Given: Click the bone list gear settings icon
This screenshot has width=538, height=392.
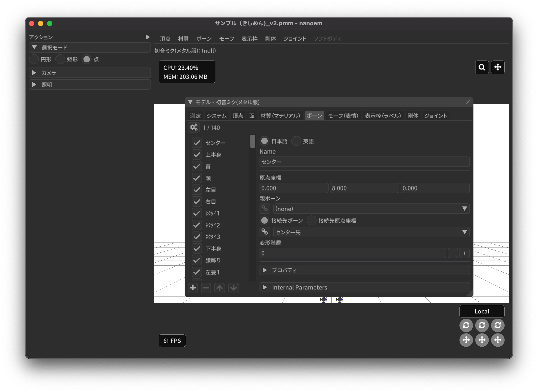Looking at the screenshot, I should tap(194, 127).
